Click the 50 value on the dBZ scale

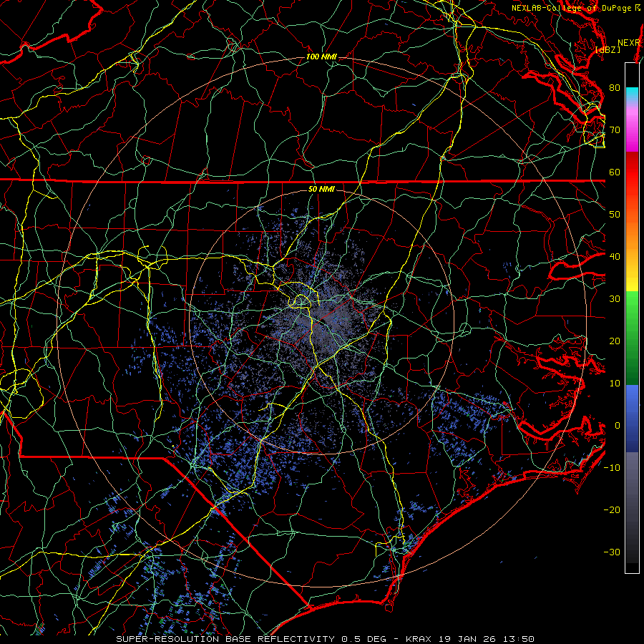pos(615,215)
